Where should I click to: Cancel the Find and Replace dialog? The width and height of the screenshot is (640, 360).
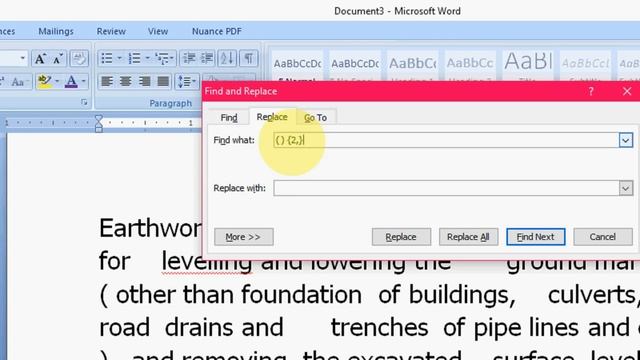pyautogui.click(x=603, y=237)
